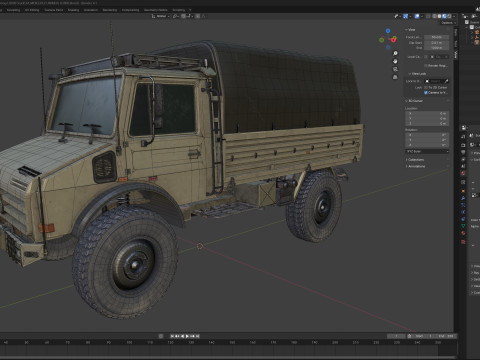This screenshot has width=480, height=360.
Task: Click the blue Z axis on navigation gizmo
Action: tap(388, 31)
